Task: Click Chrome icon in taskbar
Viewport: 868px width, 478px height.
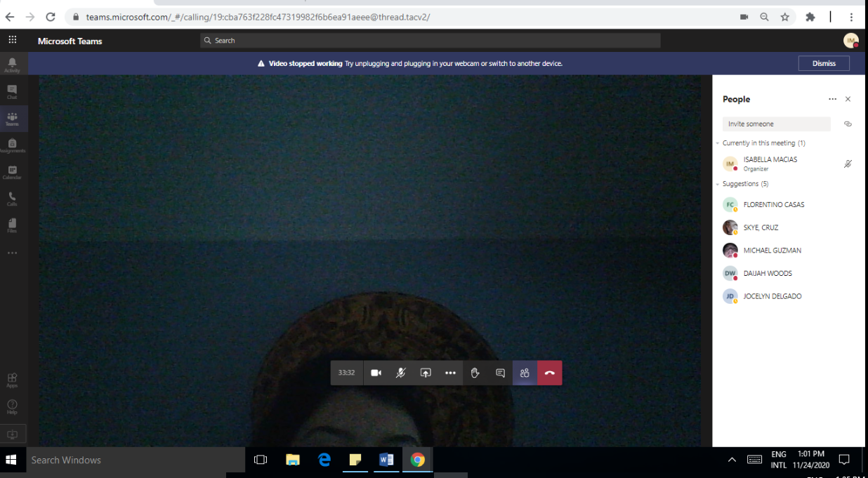Action: coord(418,460)
